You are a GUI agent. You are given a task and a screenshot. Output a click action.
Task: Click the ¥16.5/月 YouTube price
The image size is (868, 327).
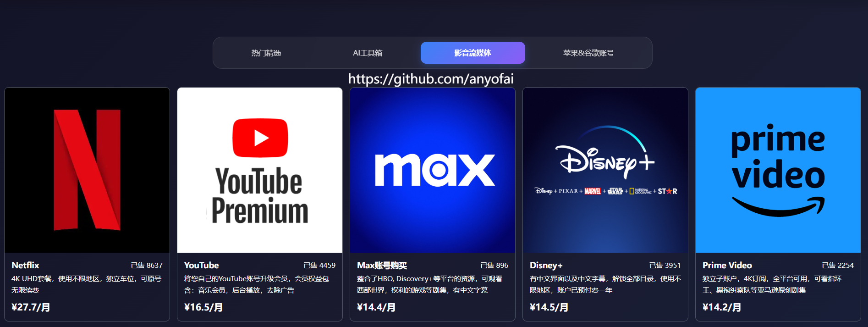[x=203, y=307]
